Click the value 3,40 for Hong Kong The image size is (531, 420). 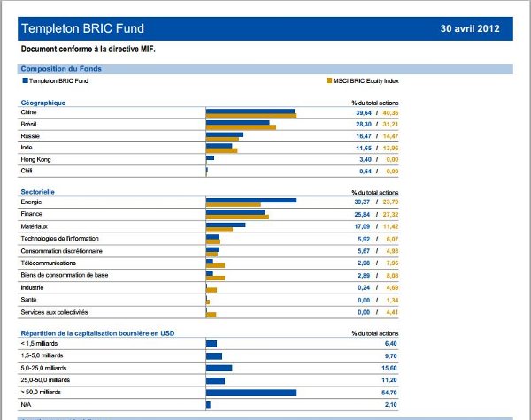(x=366, y=159)
